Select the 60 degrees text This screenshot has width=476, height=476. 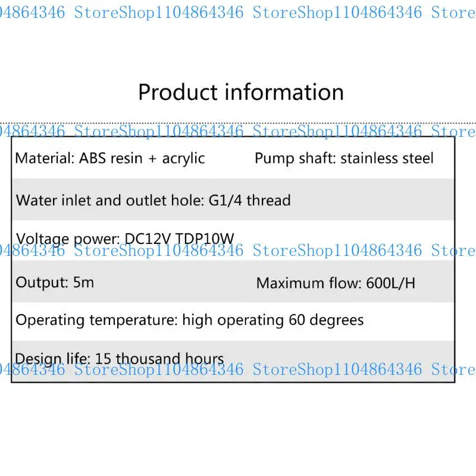326,320
